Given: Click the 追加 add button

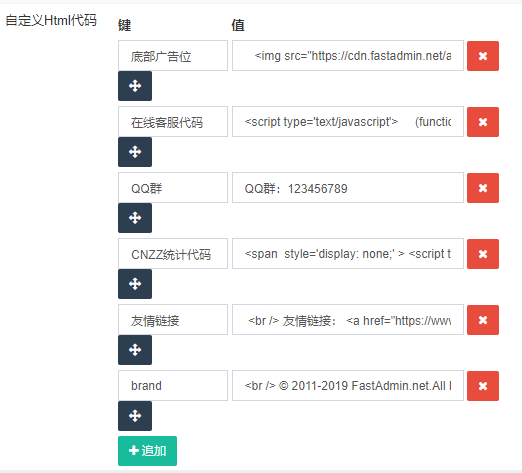Looking at the screenshot, I should pos(147,451).
